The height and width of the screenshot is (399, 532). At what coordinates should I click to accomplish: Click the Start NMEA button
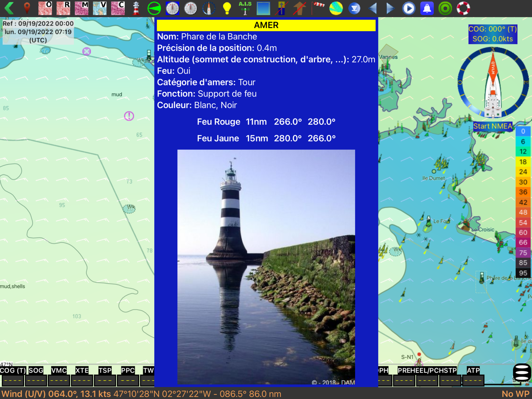492,126
